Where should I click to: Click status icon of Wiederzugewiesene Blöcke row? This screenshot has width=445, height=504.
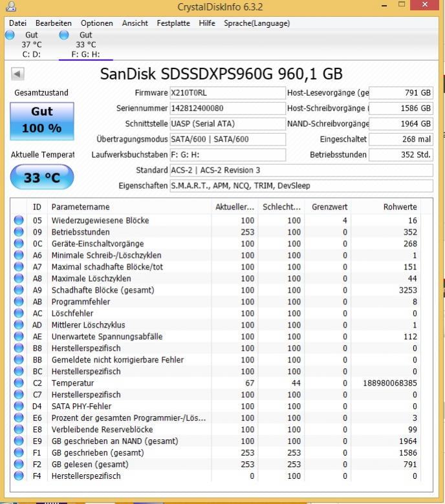(19, 220)
